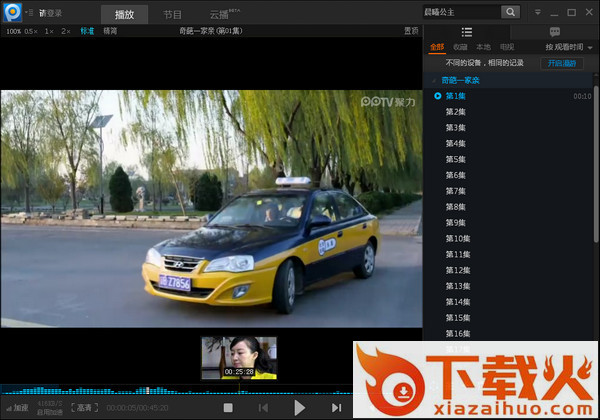Collapse the 奇葩一家亲 series tree
Screen dimensions: 600x420
[434, 80]
